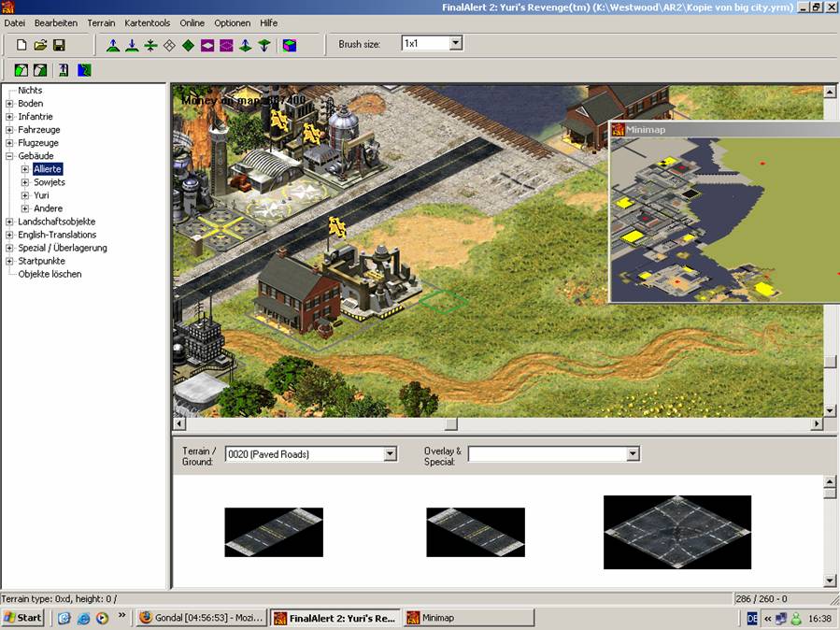Viewport: 840px width, 630px height.
Task: Select 'Objekte löschen' in the tree
Action: (x=50, y=274)
